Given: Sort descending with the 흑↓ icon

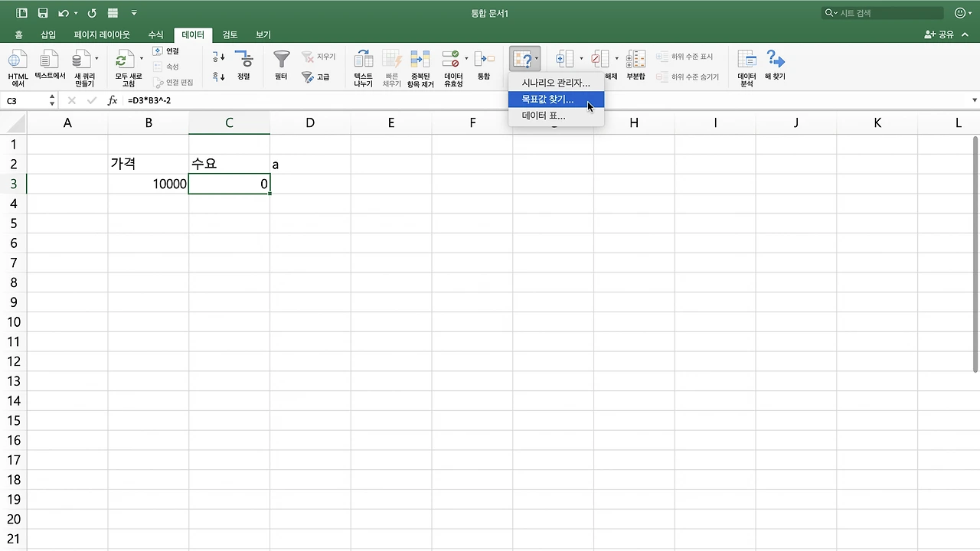Looking at the screenshot, I should coord(219,76).
